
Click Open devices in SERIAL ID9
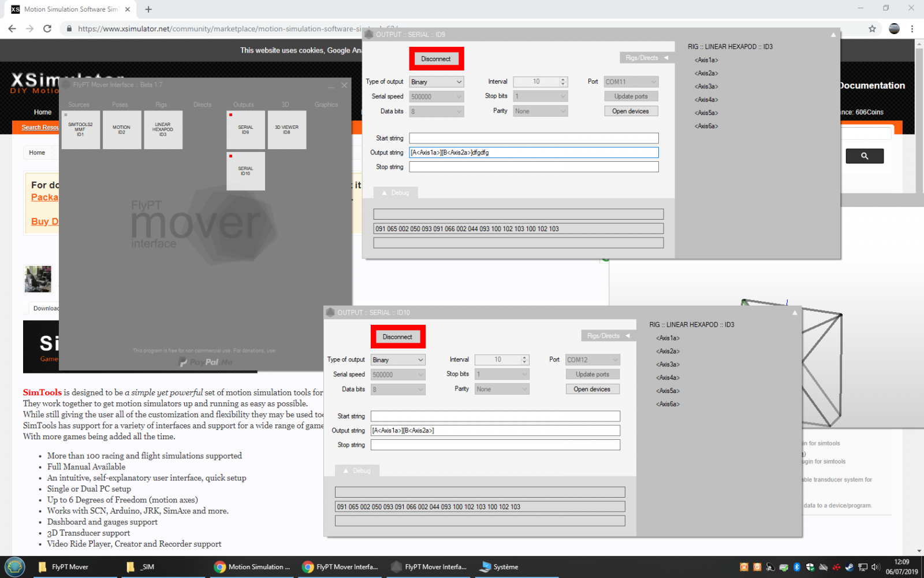point(631,111)
